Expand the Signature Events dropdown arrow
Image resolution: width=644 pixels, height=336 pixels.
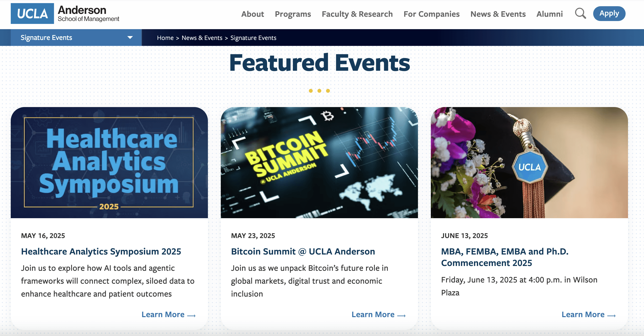click(x=130, y=38)
